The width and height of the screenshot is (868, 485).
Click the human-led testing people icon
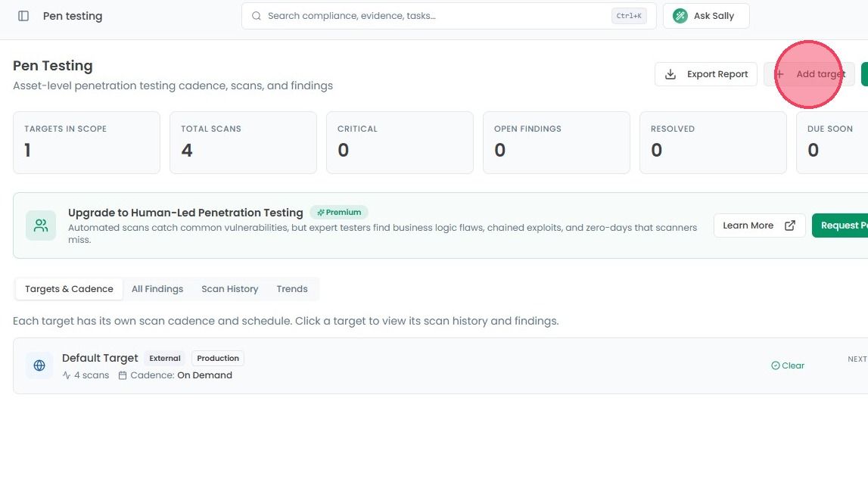click(41, 225)
